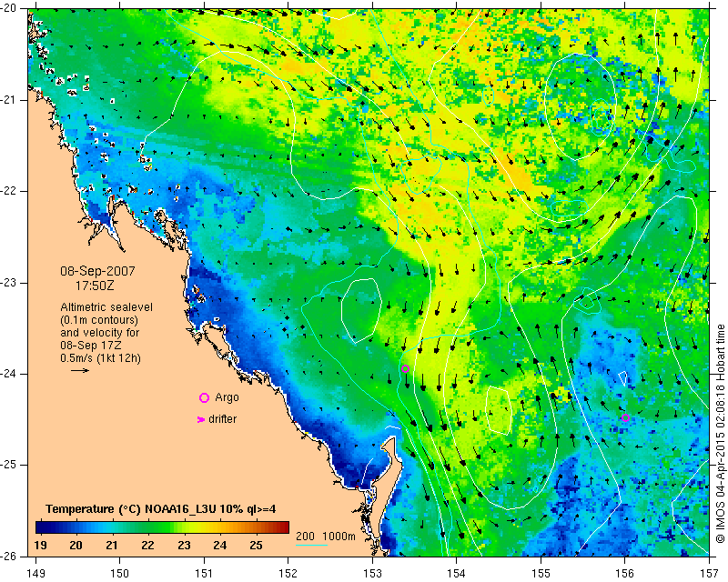Click color bar tick label 20
The image size is (728, 582).
pos(76,545)
